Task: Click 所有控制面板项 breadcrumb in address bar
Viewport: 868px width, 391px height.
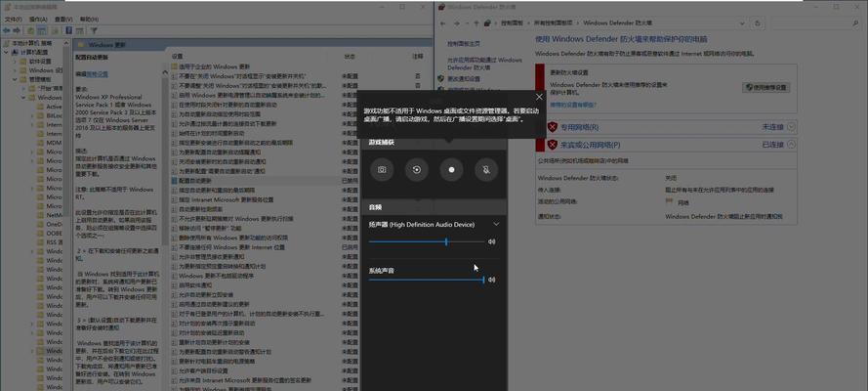Action: pyautogui.click(x=553, y=23)
